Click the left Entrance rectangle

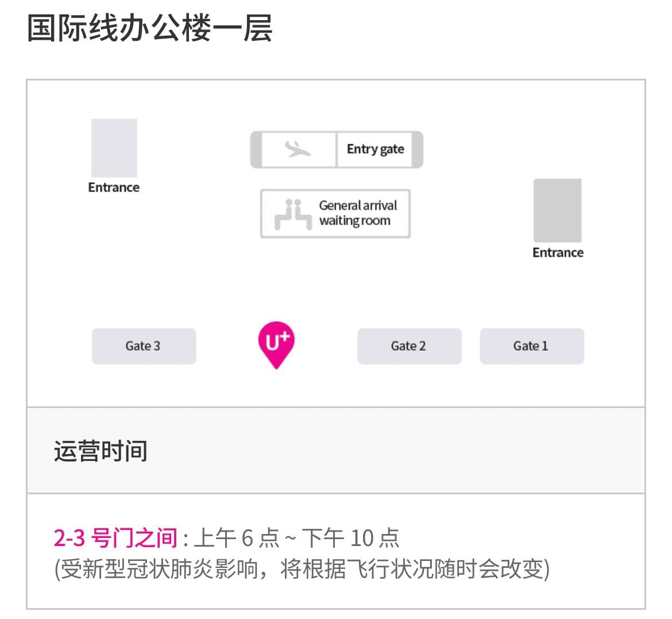coord(114,148)
